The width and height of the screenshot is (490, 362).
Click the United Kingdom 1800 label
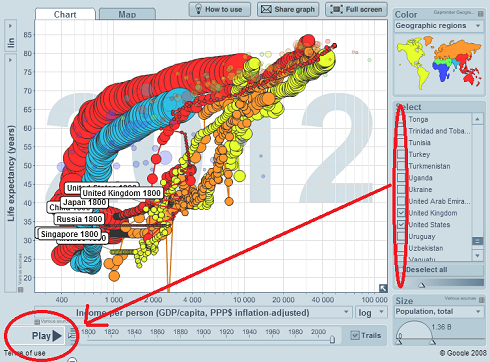tap(121, 193)
